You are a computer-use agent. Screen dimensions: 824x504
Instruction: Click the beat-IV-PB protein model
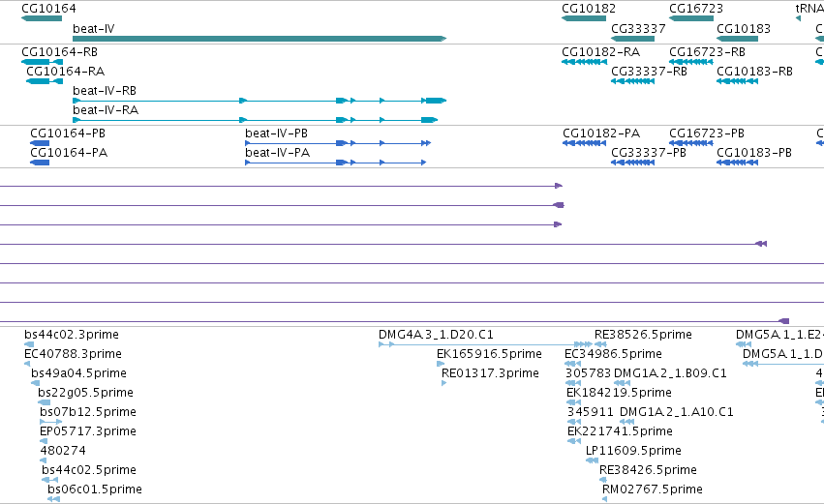point(338,143)
